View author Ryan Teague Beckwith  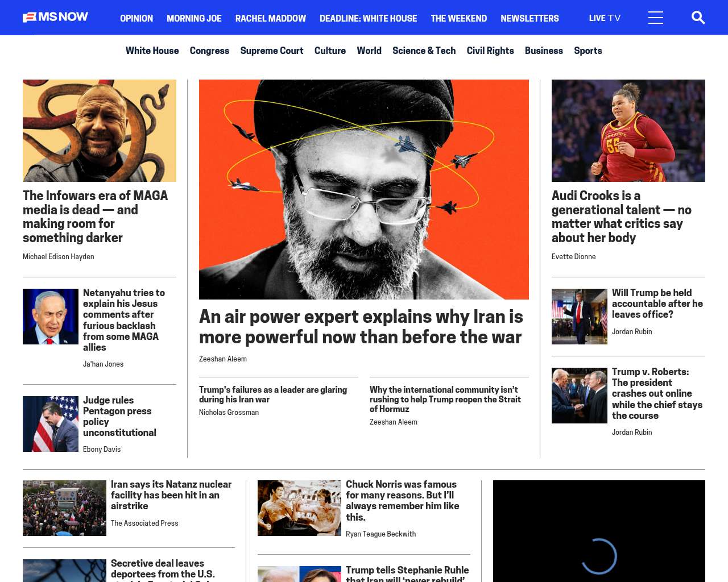click(x=380, y=534)
